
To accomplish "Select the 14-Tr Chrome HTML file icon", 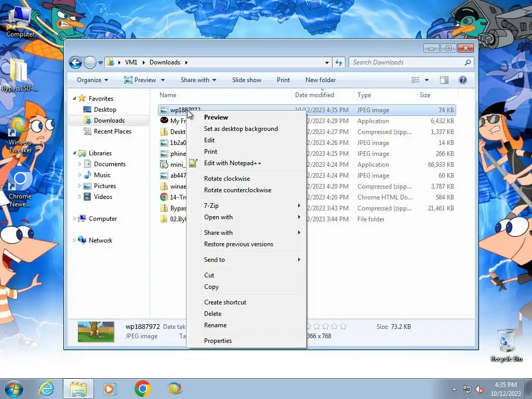I will click(x=164, y=197).
